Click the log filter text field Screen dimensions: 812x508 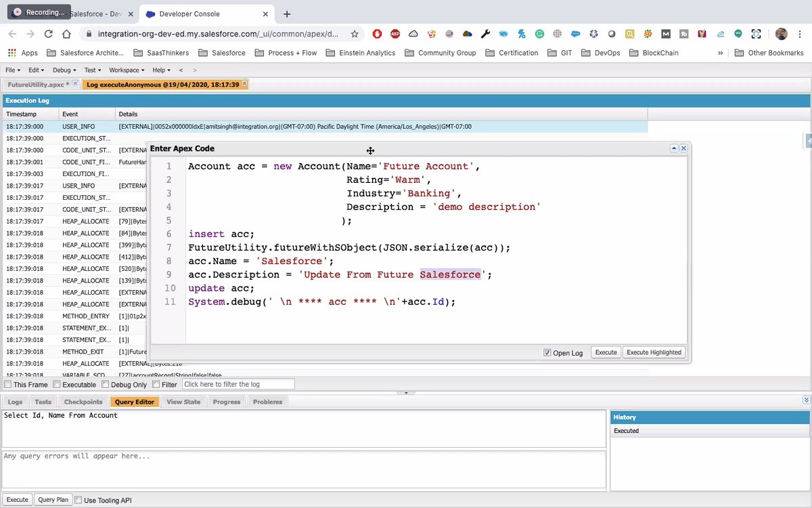pyautogui.click(x=238, y=385)
